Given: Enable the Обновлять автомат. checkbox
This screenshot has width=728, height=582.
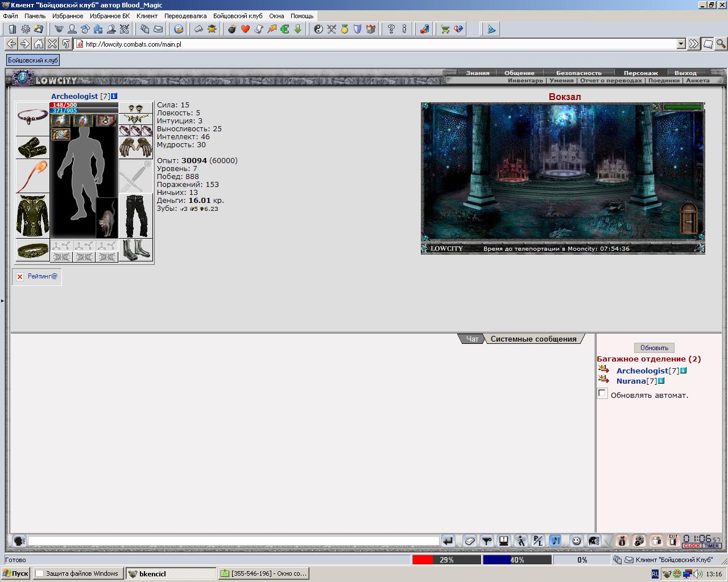Looking at the screenshot, I should 602,393.
